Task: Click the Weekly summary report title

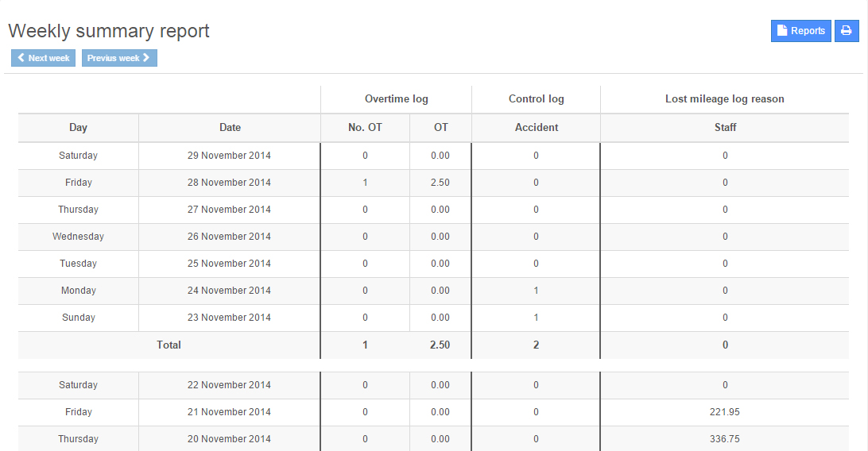Action: (x=109, y=31)
